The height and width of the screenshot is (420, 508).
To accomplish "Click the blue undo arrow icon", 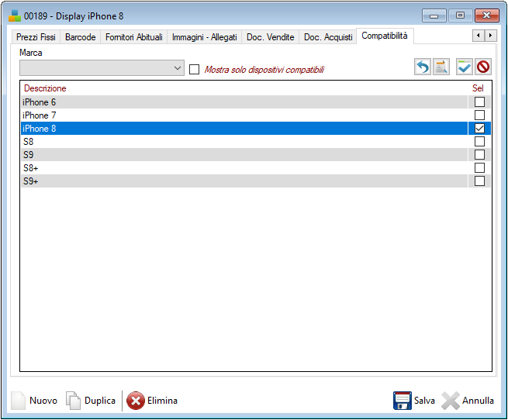I will click(423, 67).
